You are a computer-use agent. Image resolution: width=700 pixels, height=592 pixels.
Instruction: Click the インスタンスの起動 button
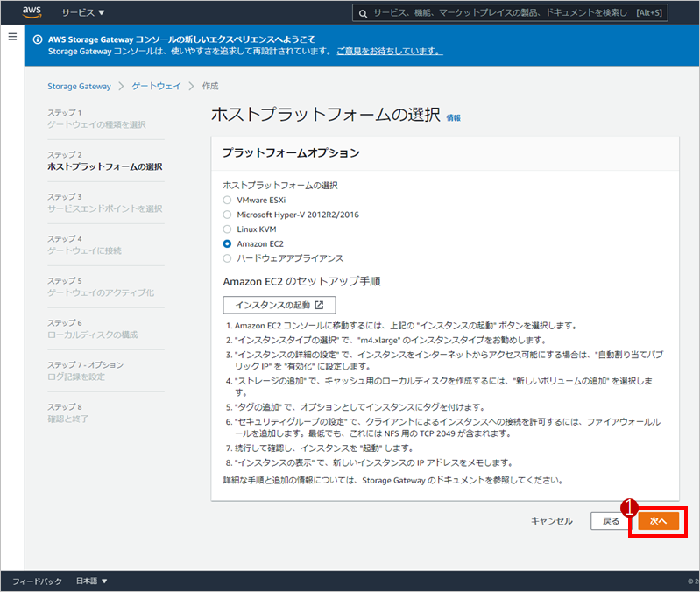(279, 305)
